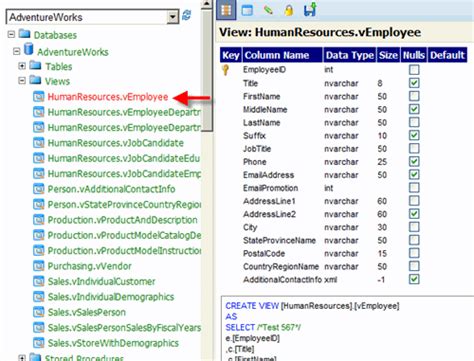Collapse the Views folder
The width and height of the screenshot is (474, 361).
click(22, 81)
